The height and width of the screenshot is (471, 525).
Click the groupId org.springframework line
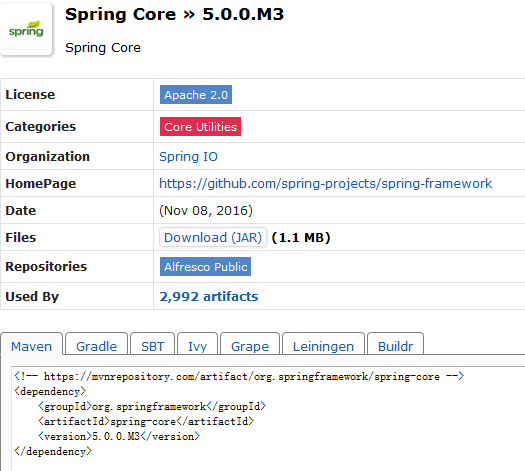pyautogui.click(x=152, y=406)
